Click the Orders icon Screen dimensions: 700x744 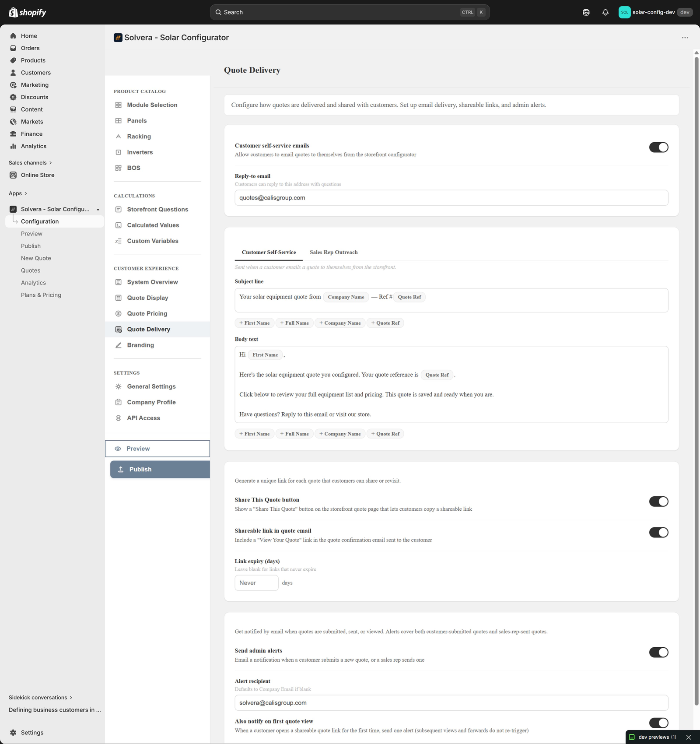13,48
